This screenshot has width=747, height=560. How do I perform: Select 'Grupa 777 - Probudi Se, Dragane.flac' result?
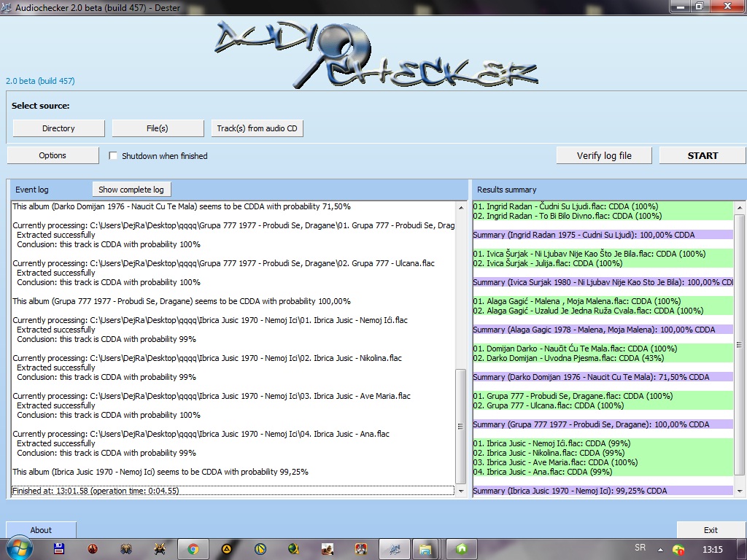pyautogui.click(x=603, y=396)
